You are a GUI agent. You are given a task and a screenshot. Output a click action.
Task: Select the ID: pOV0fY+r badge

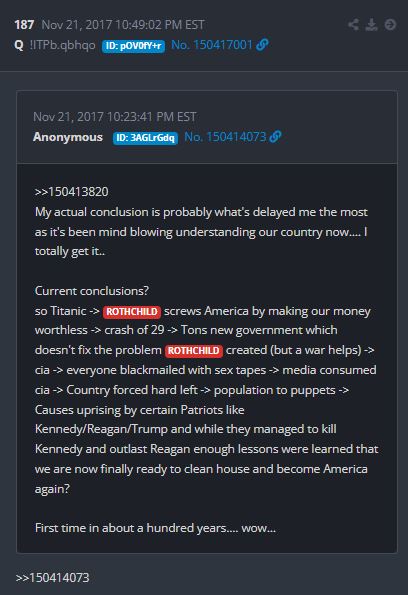133,46
